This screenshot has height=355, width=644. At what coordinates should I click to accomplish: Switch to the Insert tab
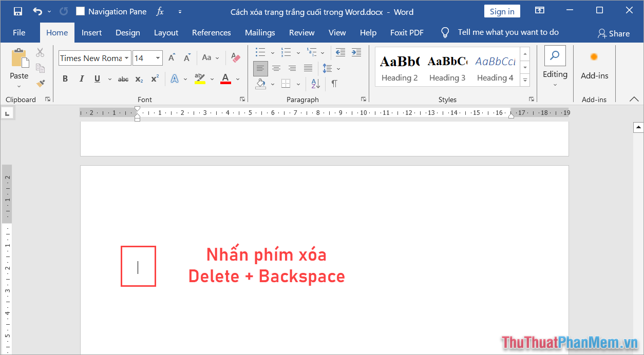click(x=91, y=32)
